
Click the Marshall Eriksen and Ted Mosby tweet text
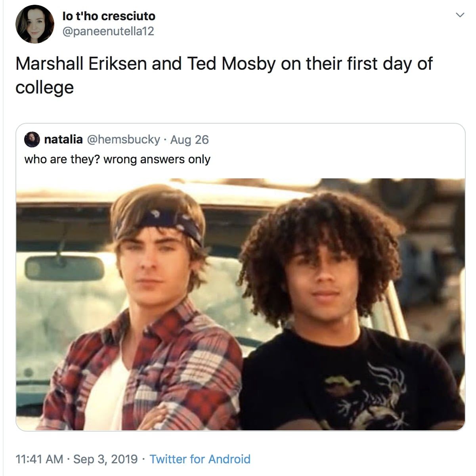[x=224, y=75]
